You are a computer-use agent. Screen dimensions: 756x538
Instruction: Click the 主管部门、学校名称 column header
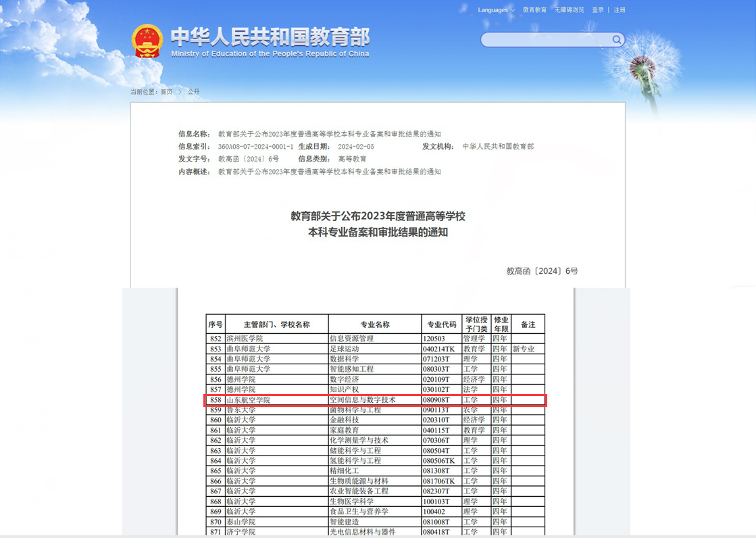[277, 324]
